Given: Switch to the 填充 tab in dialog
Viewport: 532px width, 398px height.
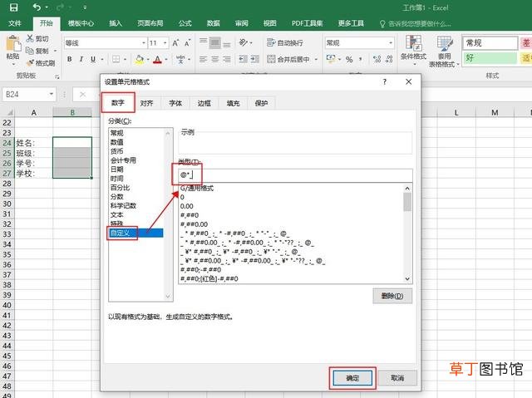Looking at the screenshot, I should [233, 103].
